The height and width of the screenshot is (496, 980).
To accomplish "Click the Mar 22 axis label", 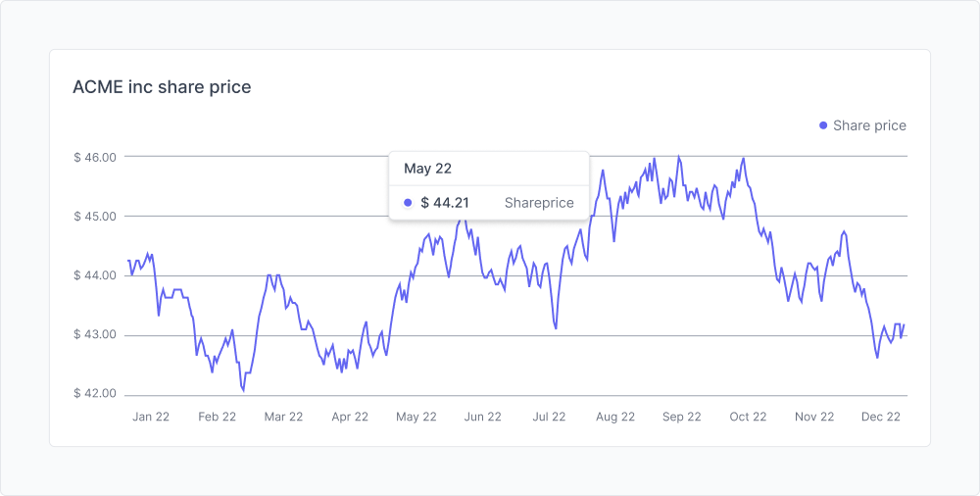I will (x=283, y=417).
